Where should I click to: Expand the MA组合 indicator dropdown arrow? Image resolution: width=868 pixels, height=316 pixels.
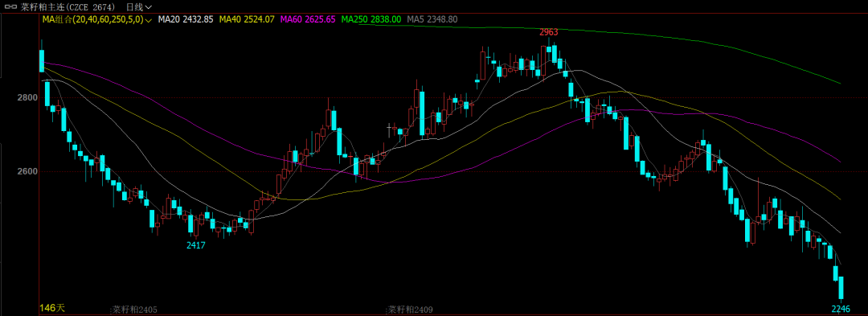point(149,20)
